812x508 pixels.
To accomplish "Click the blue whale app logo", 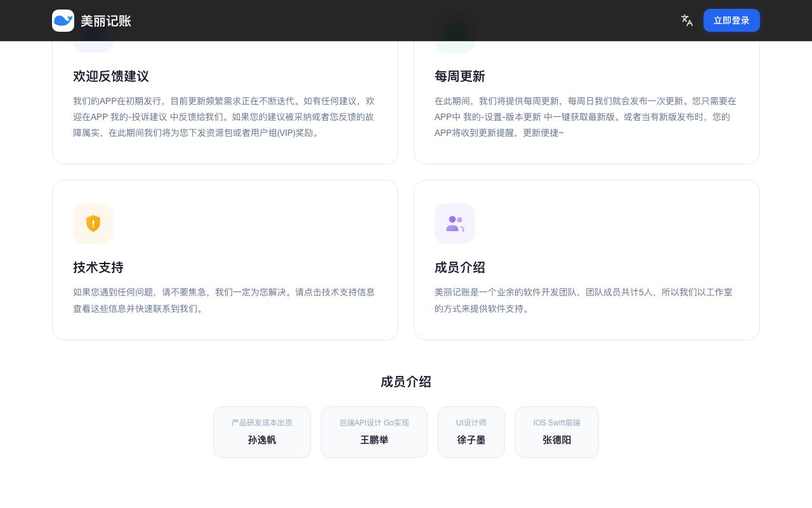I will point(63,20).
